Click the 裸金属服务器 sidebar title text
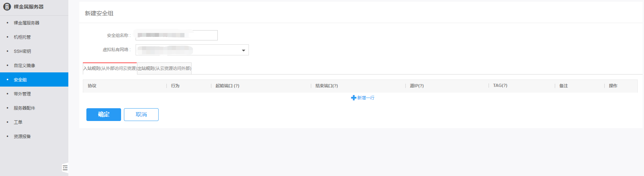 (29, 7)
